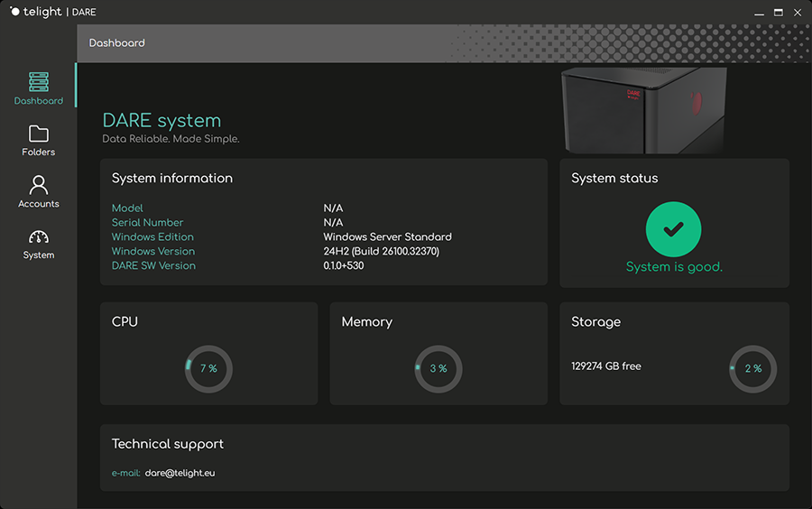The height and width of the screenshot is (509, 812).
Task: Select the Folders label in sidebar
Action: 38,153
